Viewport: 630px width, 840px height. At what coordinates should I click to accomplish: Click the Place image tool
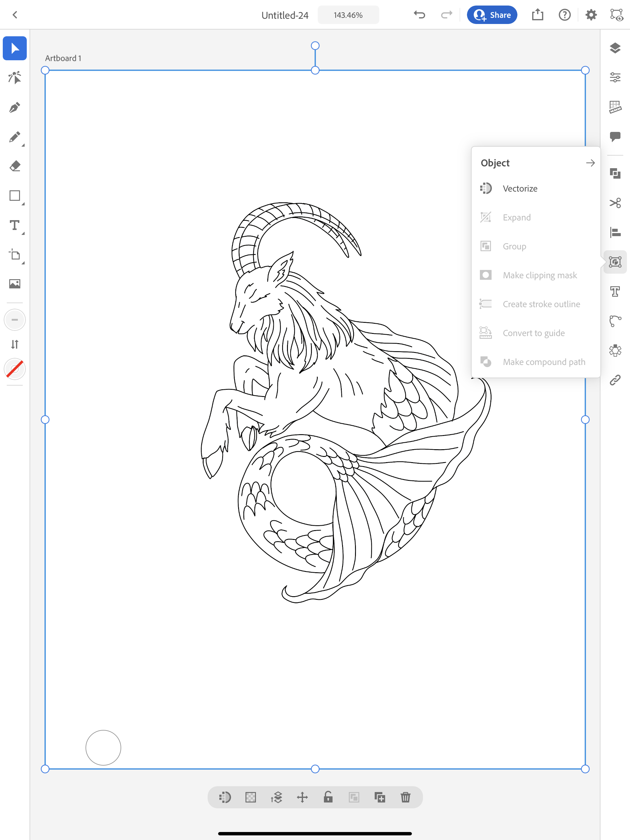14,284
